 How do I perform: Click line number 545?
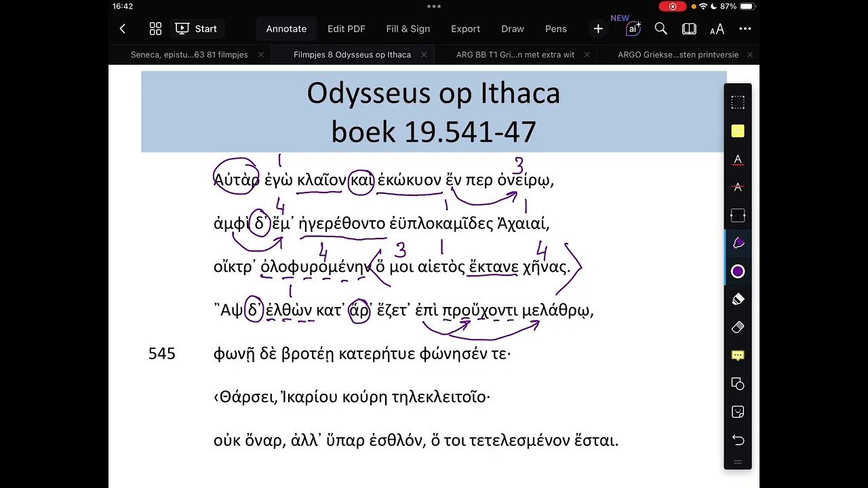[x=162, y=354]
